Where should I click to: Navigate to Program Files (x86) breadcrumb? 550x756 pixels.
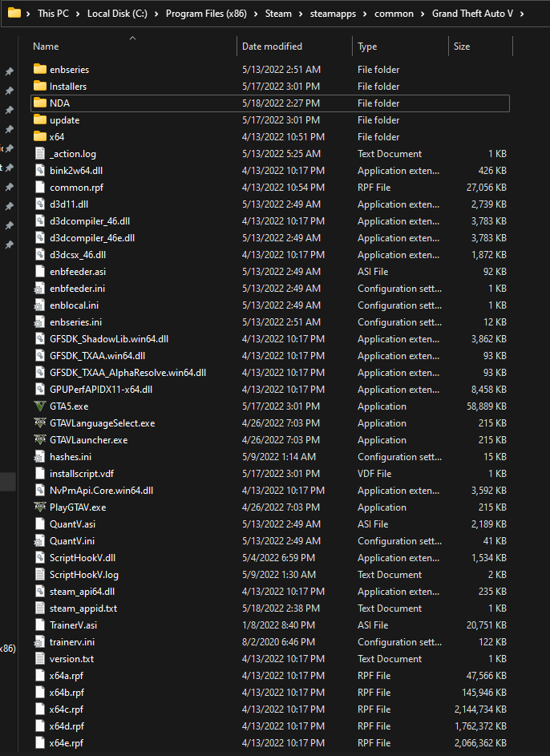tap(206, 14)
